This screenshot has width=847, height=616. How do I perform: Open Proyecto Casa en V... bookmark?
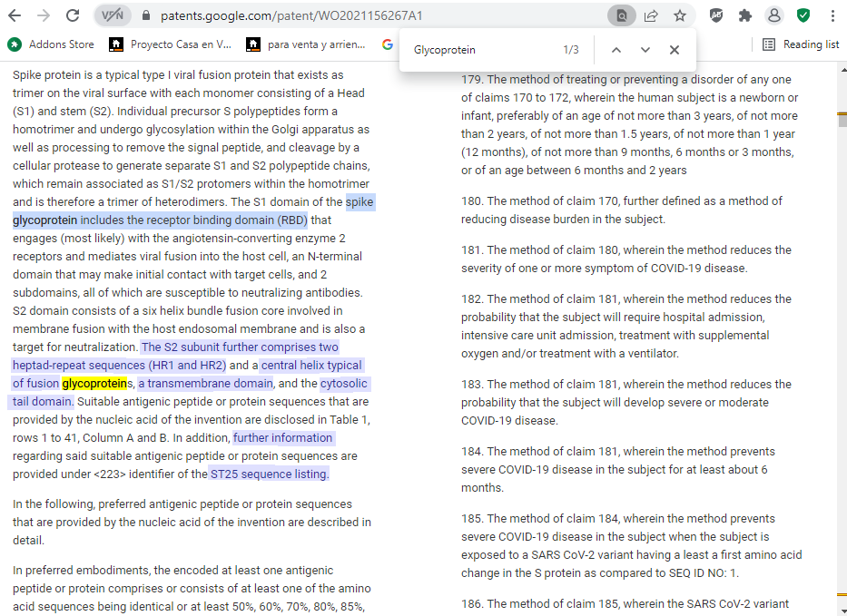[171, 44]
